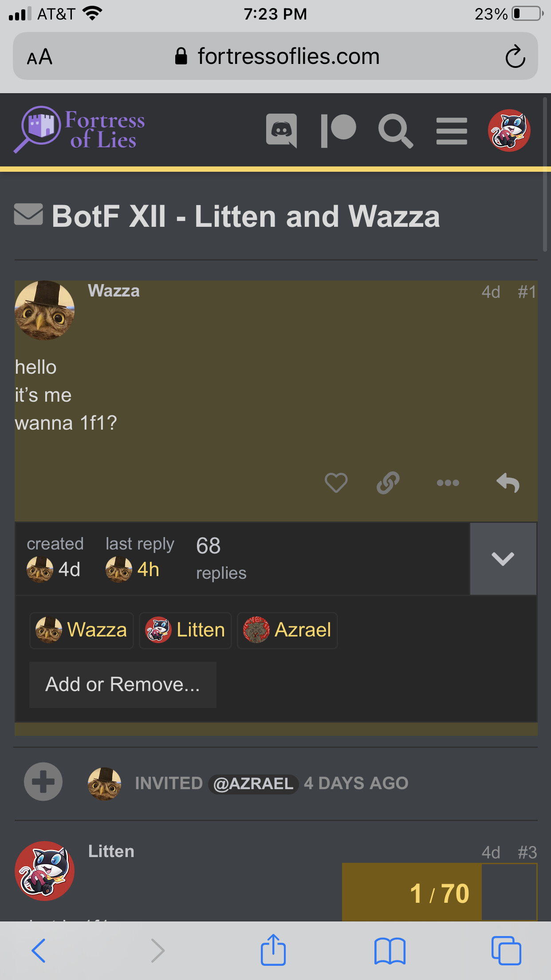Reload the page in Safari
The width and height of the screenshot is (551, 980).
(x=515, y=56)
